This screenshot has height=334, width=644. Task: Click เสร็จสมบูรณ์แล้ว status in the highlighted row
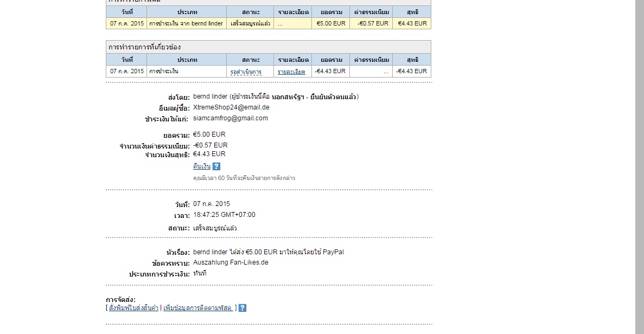click(250, 24)
